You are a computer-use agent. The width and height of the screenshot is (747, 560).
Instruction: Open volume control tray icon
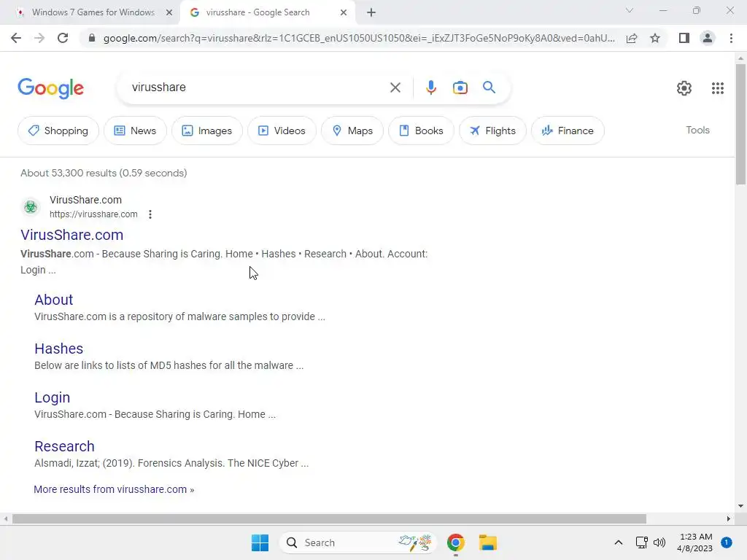coord(659,542)
